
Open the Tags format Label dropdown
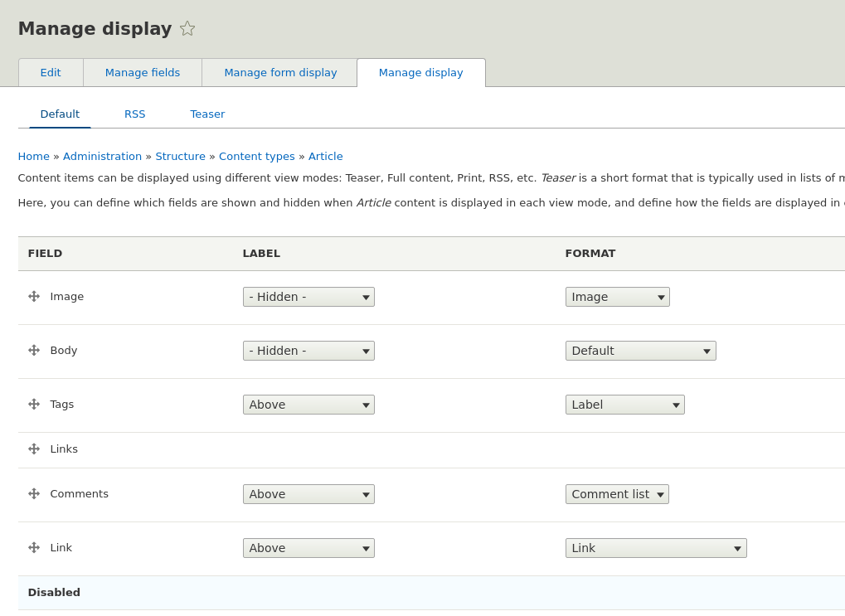[x=625, y=405]
